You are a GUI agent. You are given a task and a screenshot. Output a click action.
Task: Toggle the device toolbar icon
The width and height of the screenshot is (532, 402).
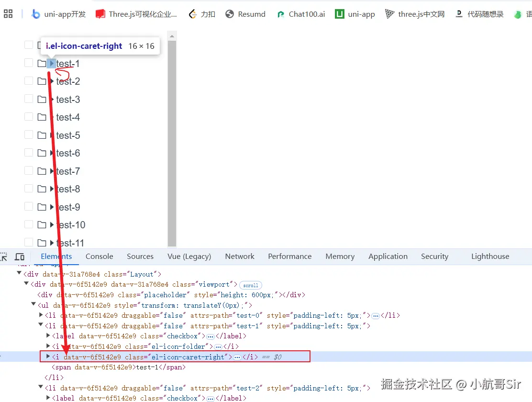click(20, 257)
